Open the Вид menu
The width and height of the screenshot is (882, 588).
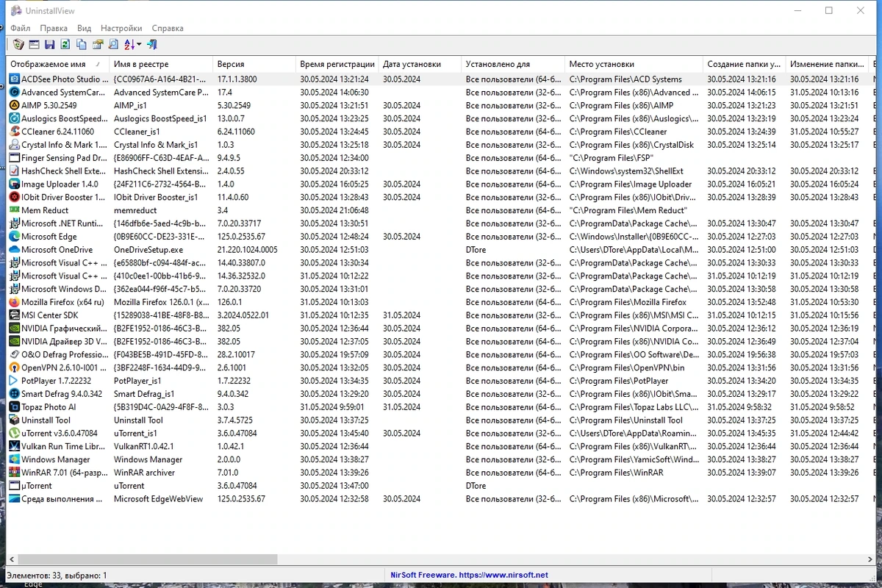pos(84,28)
